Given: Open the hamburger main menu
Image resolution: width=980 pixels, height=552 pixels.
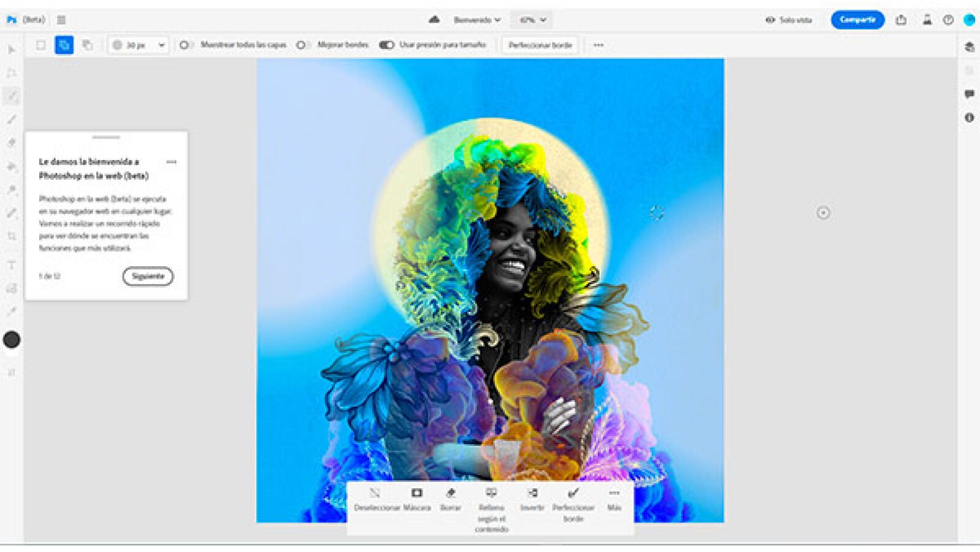Looking at the screenshot, I should click(x=61, y=20).
